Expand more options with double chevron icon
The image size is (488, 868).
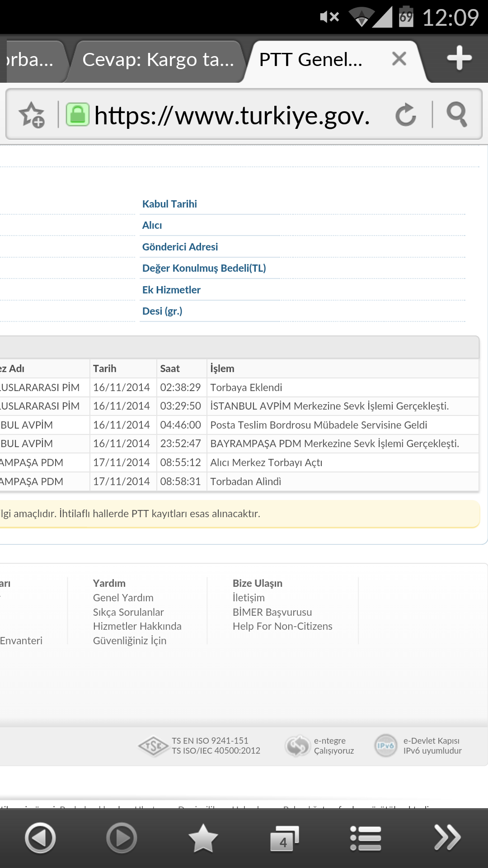tap(447, 838)
